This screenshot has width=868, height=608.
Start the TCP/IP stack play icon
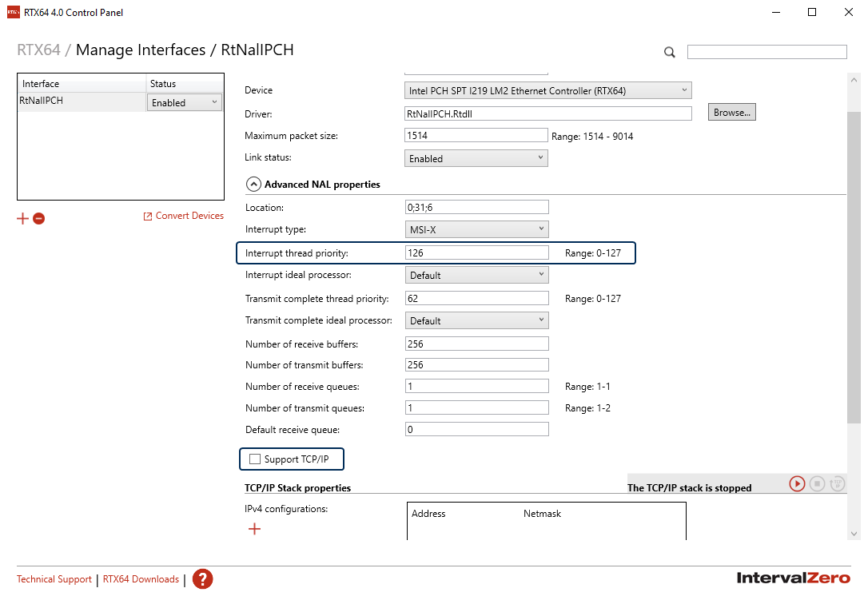pos(797,483)
